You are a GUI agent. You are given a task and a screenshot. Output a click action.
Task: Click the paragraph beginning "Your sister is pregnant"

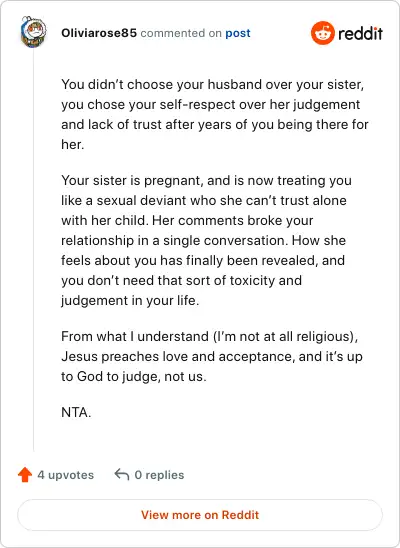click(206, 240)
